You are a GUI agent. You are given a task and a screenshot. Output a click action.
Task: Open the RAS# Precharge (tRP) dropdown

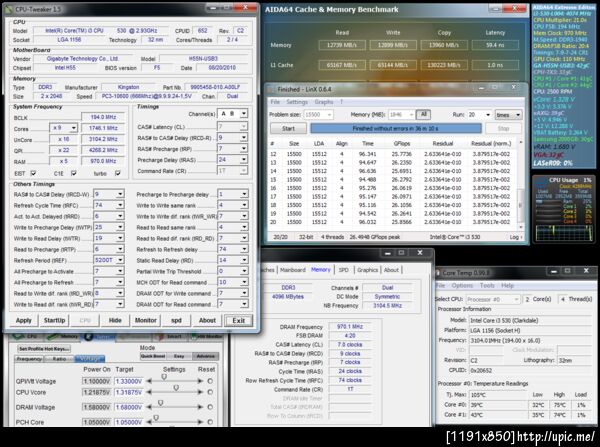point(233,148)
